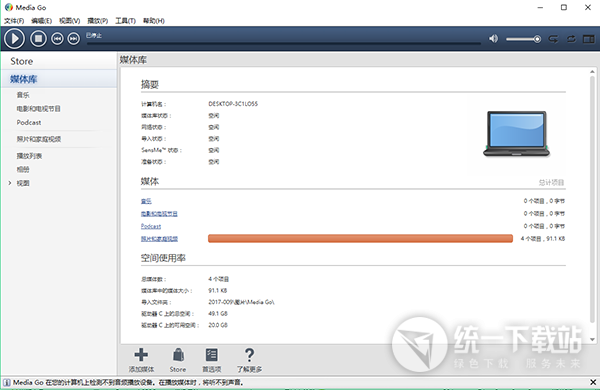Click the '4 个项目, 91.1 KB' total
600x390 pixels.
pos(543,238)
